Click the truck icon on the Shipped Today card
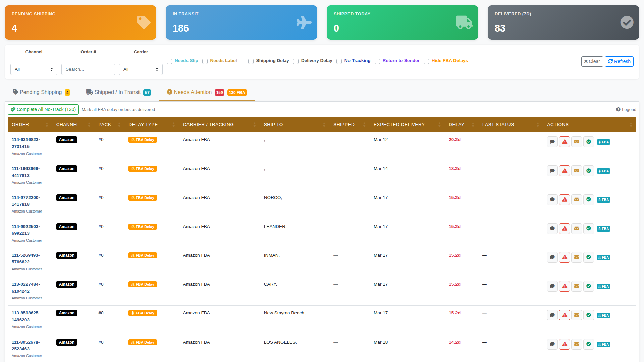 click(x=464, y=22)
